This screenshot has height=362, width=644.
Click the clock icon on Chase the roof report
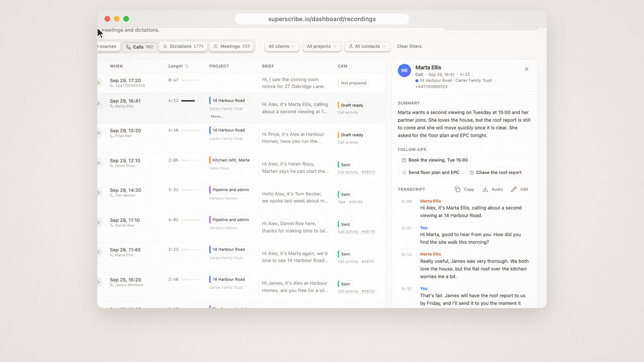click(x=472, y=172)
